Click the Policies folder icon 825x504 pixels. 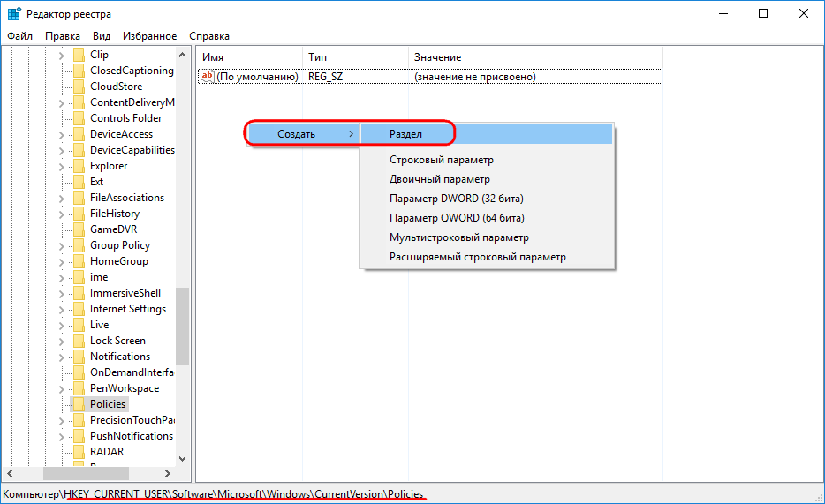click(79, 404)
